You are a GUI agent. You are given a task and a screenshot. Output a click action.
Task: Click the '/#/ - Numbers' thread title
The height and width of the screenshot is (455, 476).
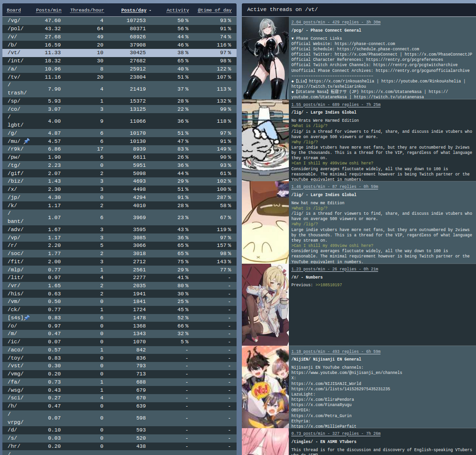(307, 277)
